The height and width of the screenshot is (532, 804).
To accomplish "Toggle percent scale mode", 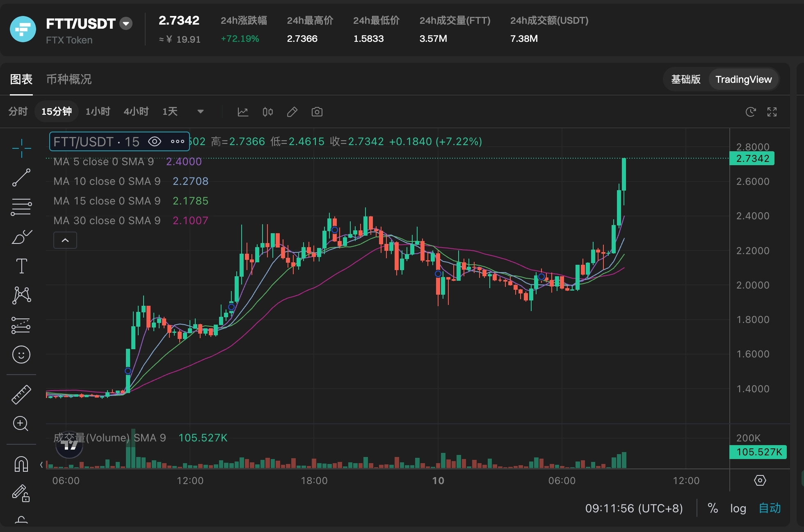I will tap(713, 508).
